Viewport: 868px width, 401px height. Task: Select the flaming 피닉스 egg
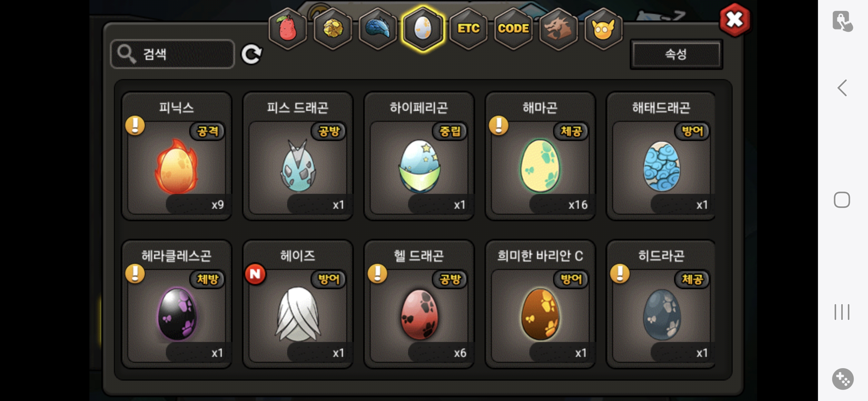pyautogui.click(x=177, y=156)
